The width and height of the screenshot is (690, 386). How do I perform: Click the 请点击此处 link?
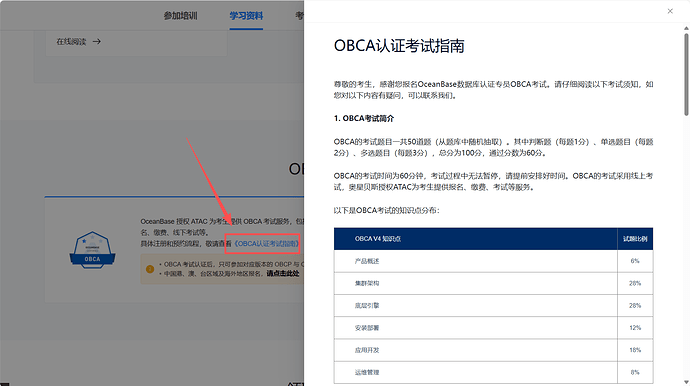[283, 273]
